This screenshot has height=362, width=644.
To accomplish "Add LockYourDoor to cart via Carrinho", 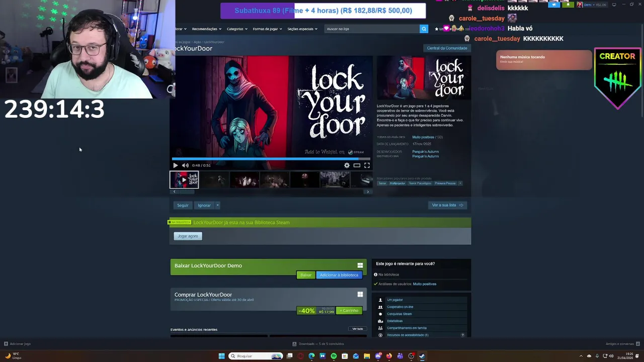I will [x=349, y=311].
